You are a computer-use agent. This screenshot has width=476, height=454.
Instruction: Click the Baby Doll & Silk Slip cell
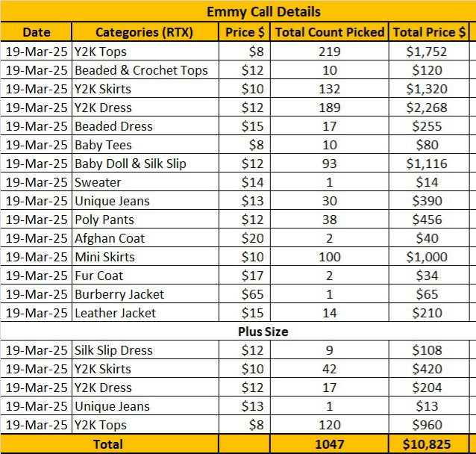click(x=145, y=164)
